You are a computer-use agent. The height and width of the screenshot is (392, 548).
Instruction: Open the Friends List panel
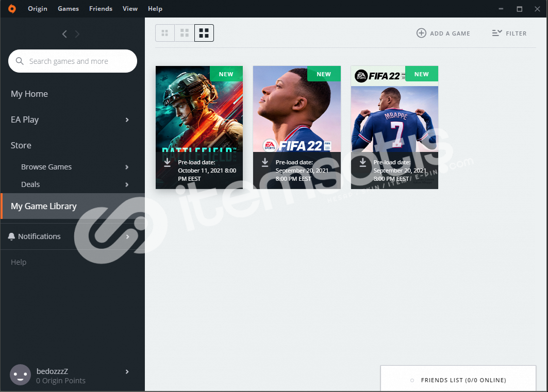458,379
